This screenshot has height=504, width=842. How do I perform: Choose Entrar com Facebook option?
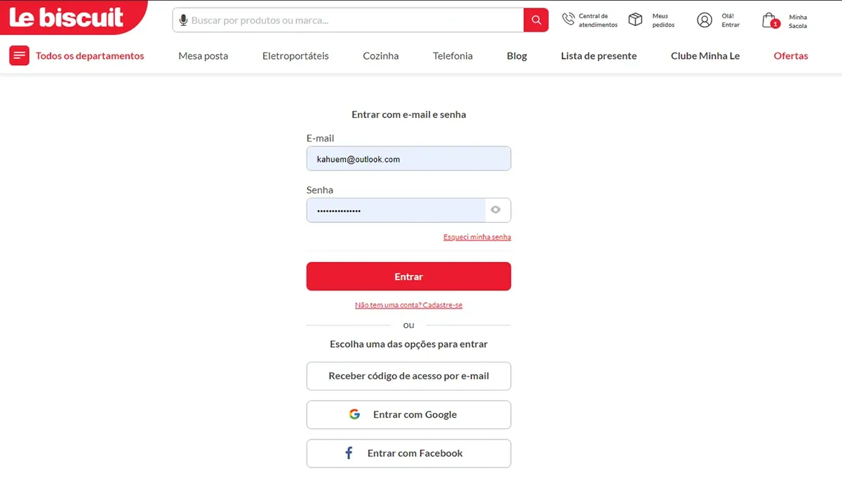coord(408,453)
